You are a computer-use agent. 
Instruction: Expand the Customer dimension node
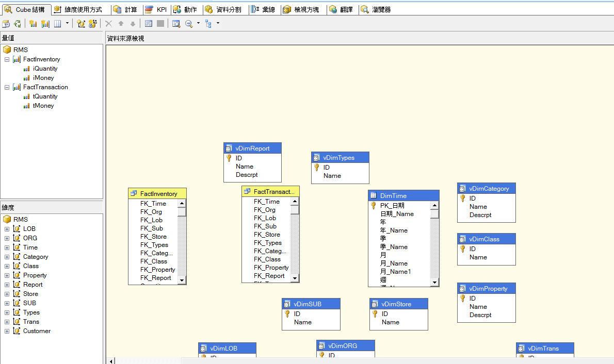[x=7, y=331]
